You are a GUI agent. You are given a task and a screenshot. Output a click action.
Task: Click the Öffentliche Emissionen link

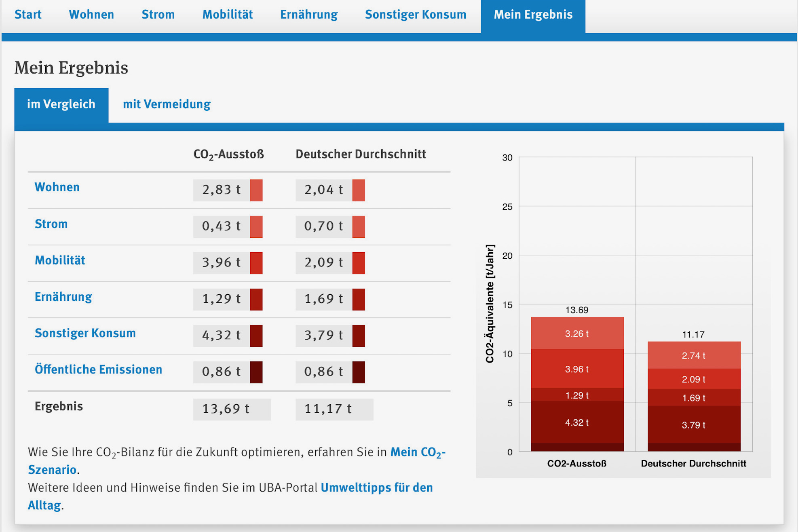point(98,369)
